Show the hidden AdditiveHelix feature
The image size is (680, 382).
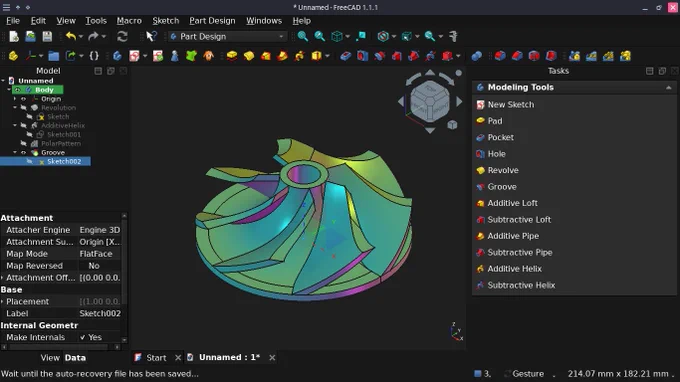24,125
